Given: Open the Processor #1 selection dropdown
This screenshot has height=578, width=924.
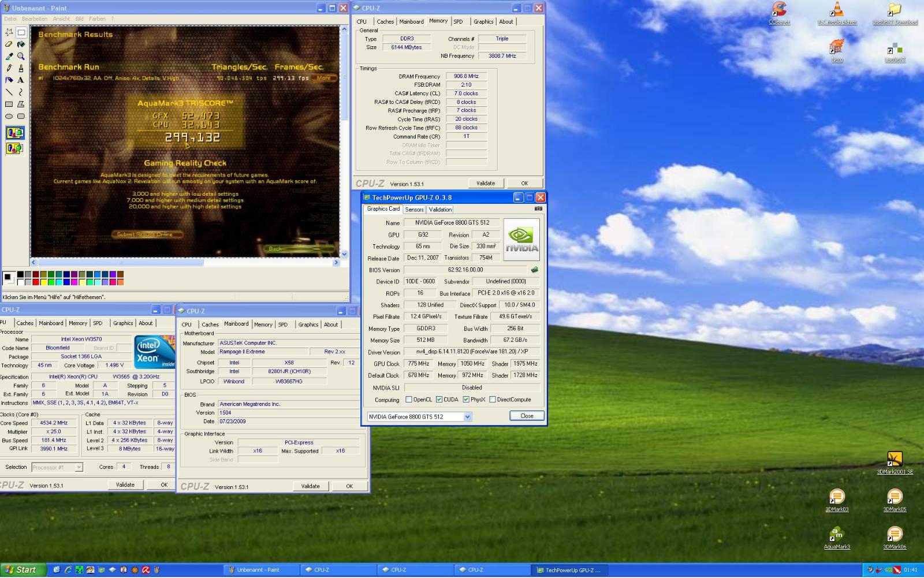Looking at the screenshot, I should click(79, 467).
